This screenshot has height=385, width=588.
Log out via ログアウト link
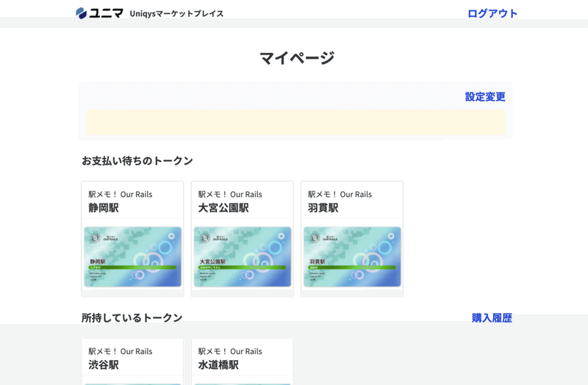pyautogui.click(x=492, y=13)
